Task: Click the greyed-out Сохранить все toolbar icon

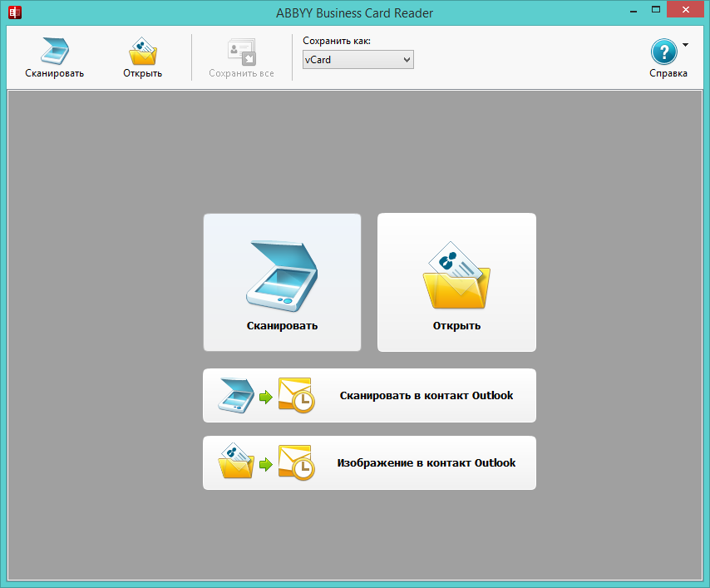Action: (241, 52)
